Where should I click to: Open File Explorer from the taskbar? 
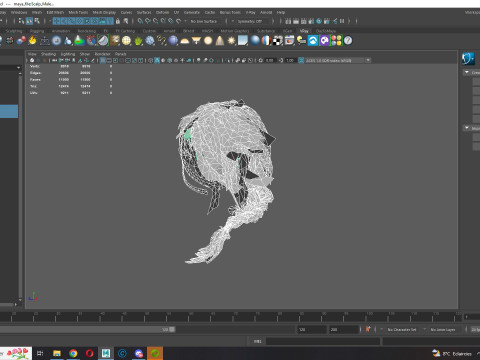tap(57, 353)
